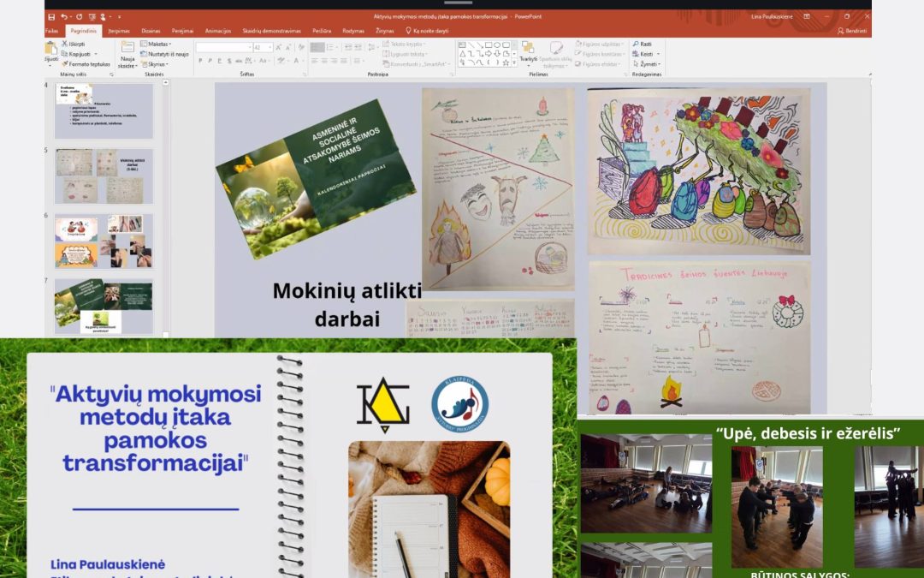924x578 pixels.
Task: Toggle bold text formatting
Action: point(200,60)
